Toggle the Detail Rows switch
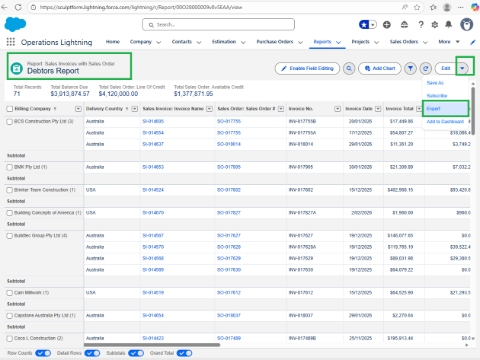Image resolution: width=480 pixels, height=360 pixels. (x=92, y=353)
